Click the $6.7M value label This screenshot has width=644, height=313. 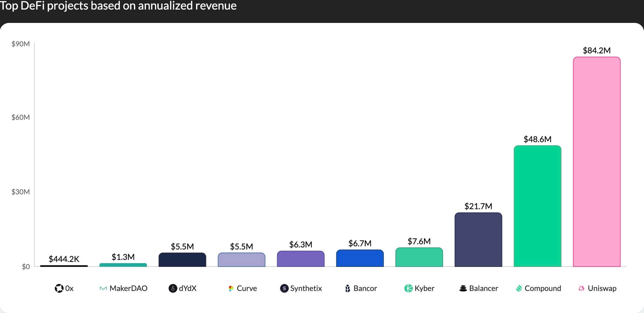[360, 243]
